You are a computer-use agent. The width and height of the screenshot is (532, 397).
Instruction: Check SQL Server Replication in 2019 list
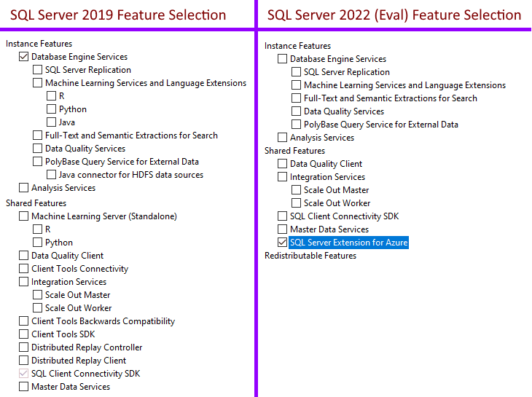point(37,70)
